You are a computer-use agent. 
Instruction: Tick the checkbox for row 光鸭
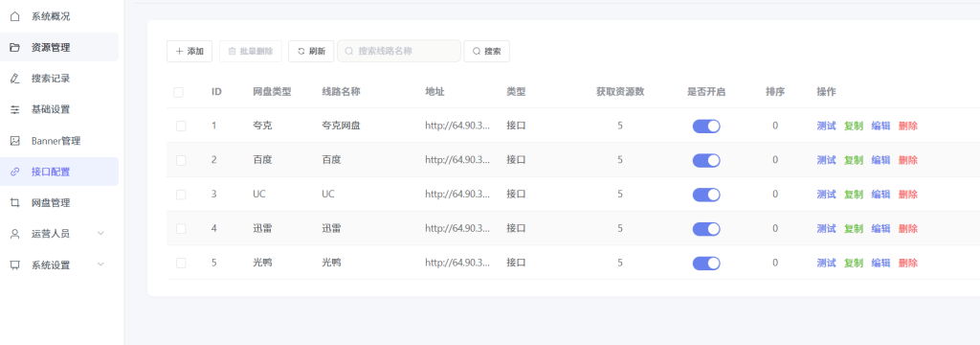coord(181,263)
